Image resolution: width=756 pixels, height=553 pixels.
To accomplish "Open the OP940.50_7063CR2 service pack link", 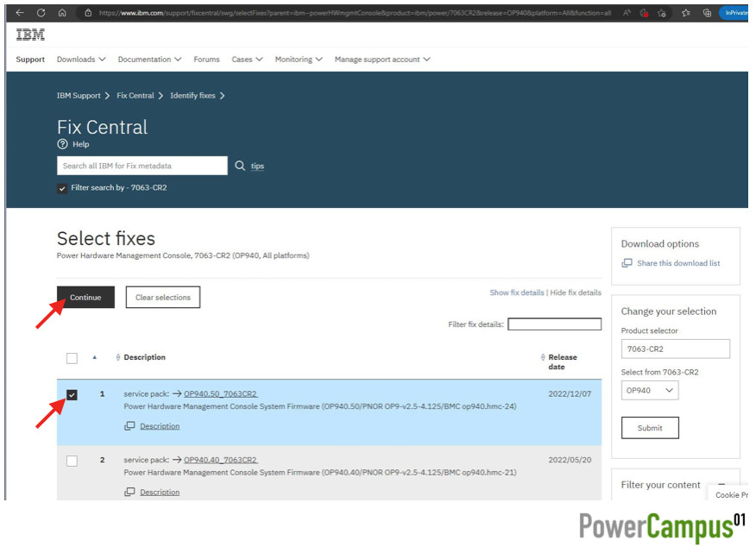I will click(x=221, y=394).
